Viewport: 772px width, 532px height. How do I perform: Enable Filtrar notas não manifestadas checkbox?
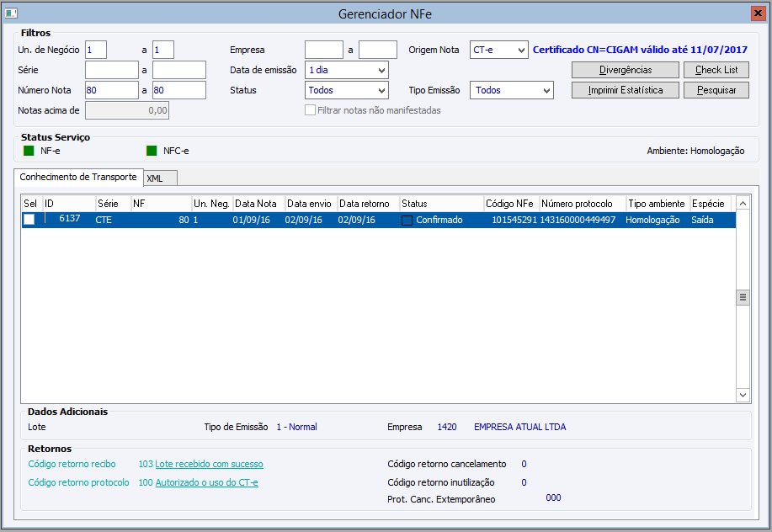(x=310, y=109)
